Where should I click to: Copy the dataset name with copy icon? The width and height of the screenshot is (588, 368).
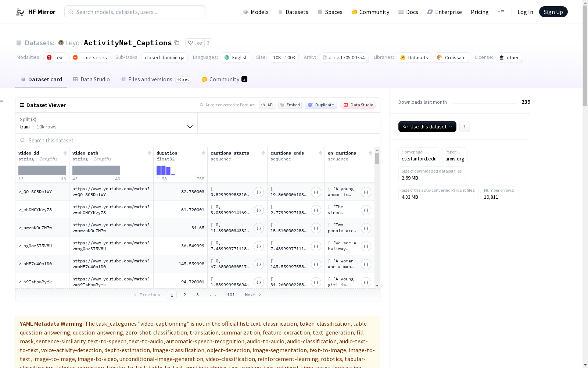click(177, 43)
